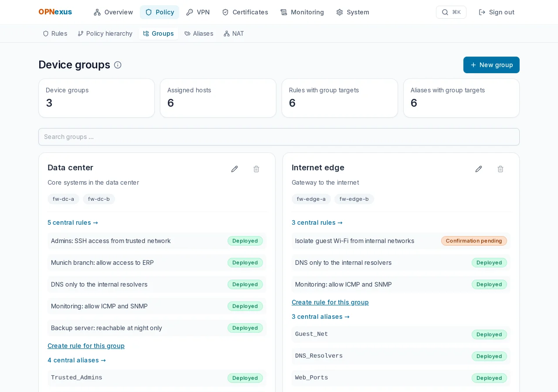The height and width of the screenshot is (392, 558).
Task: Open System settings in top navigation
Action: click(x=353, y=12)
